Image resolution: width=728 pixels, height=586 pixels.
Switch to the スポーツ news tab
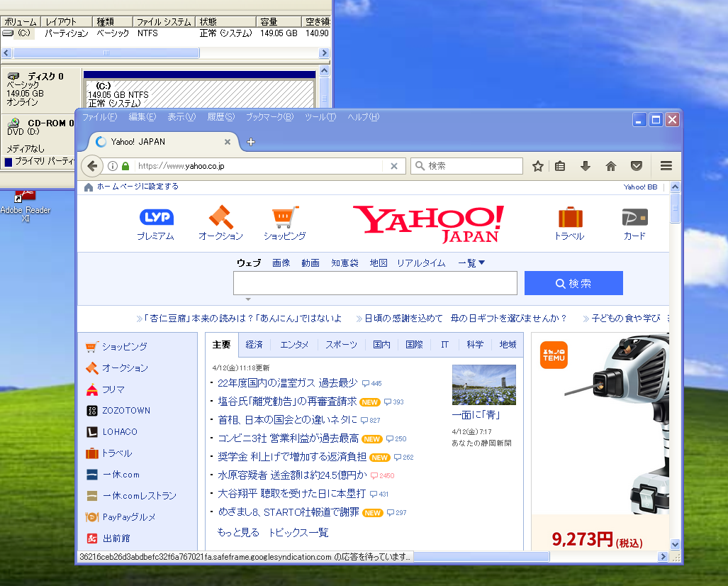click(341, 344)
